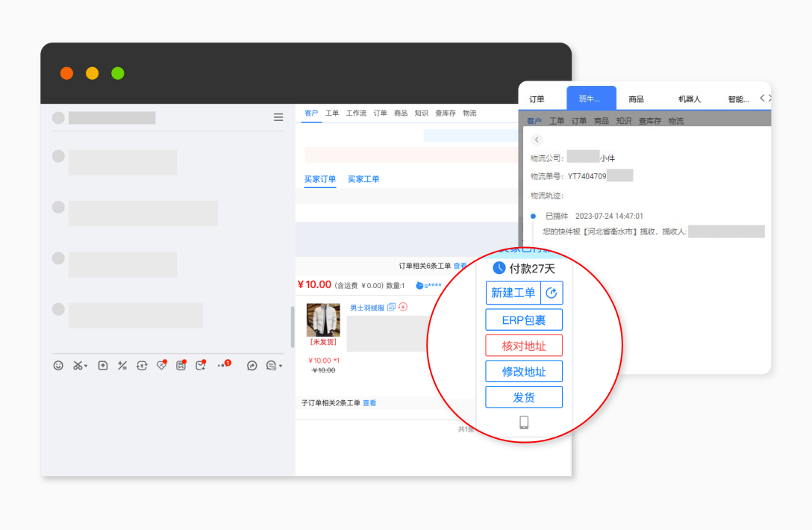812x530 pixels.
Task: Click the orange macOS close dot
Action: (67, 74)
